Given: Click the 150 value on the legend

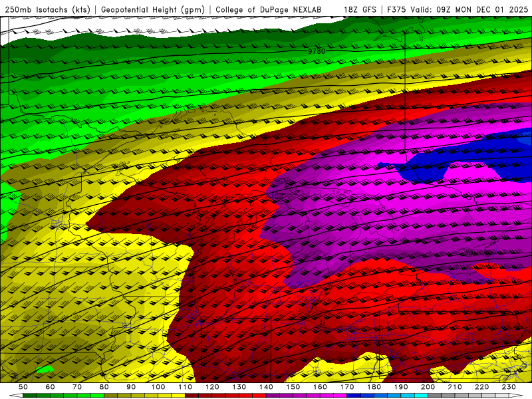Looking at the screenshot, I should 293,387.
